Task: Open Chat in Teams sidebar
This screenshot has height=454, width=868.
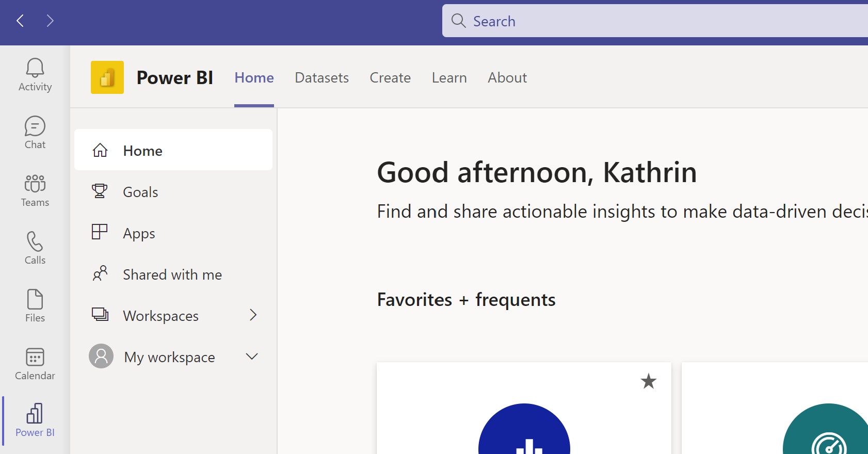Action: click(x=35, y=133)
